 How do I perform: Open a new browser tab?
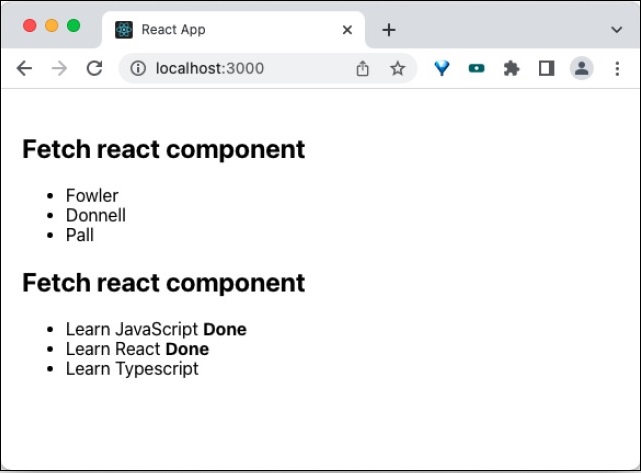tap(389, 30)
